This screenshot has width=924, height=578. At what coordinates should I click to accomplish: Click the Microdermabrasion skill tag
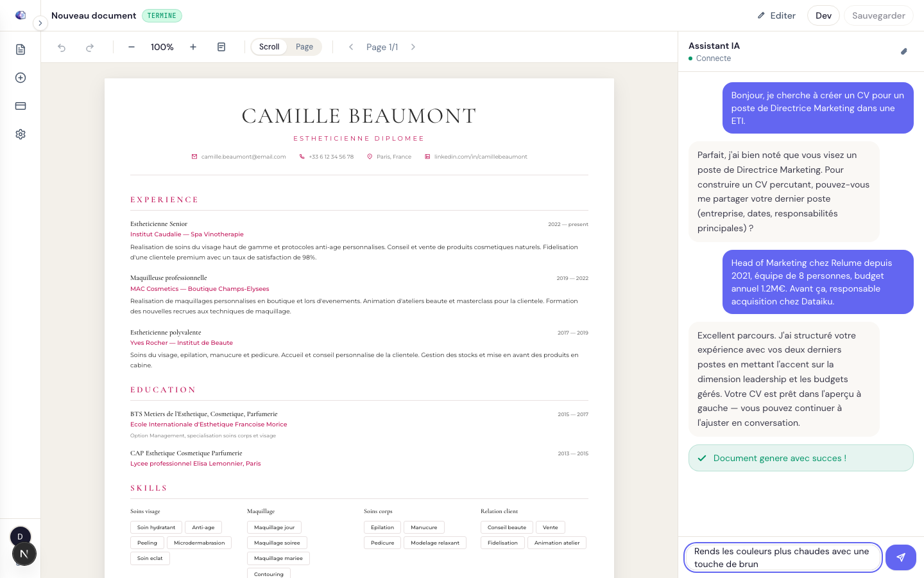click(200, 543)
